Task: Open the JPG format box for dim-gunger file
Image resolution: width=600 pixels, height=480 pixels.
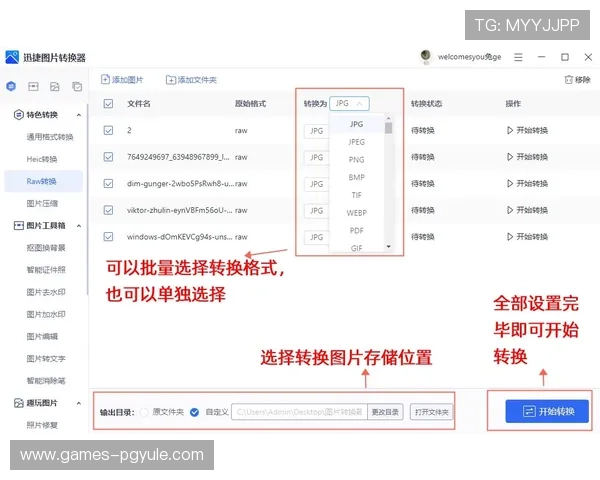Action: (316, 184)
